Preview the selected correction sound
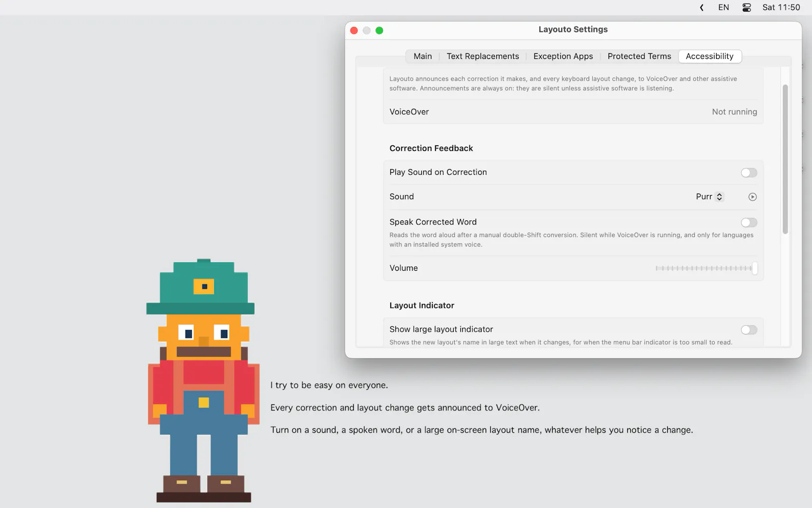This screenshot has width=812, height=508. coord(753,197)
